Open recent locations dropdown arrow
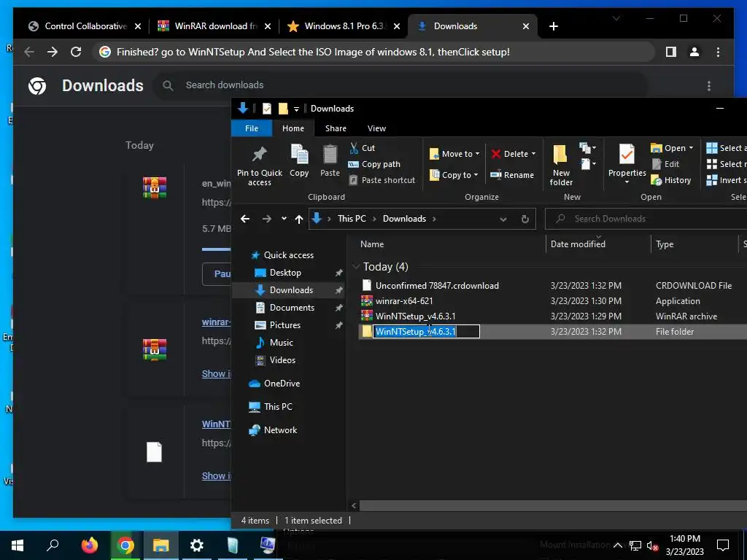The height and width of the screenshot is (560, 747). [x=284, y=219]
